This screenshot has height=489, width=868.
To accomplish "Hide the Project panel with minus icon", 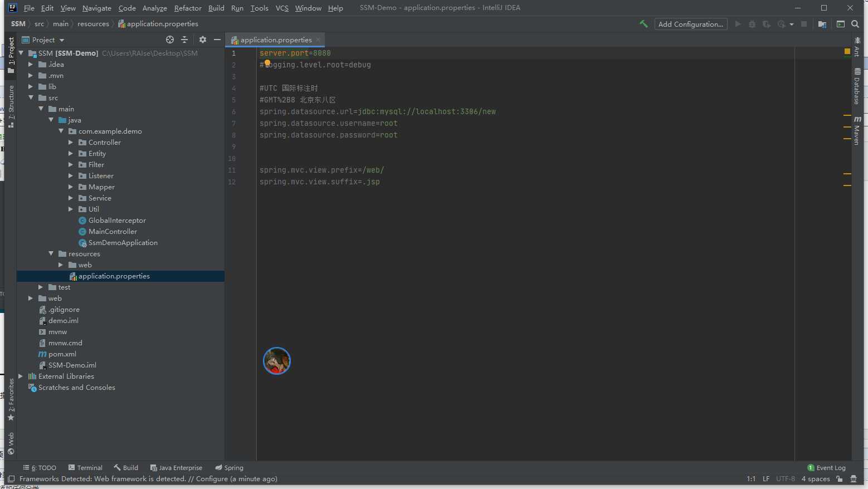I will 217,40.
